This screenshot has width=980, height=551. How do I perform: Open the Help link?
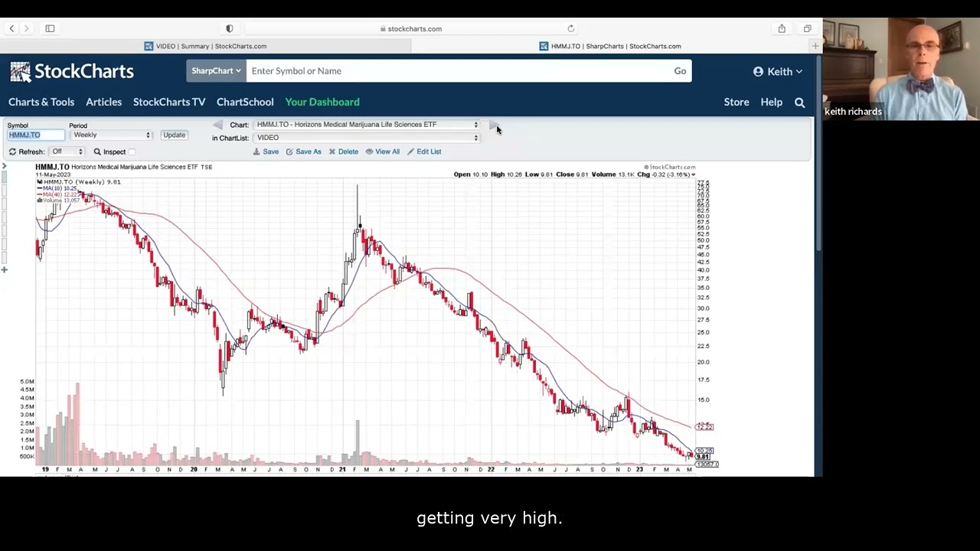tap(771, 102)
